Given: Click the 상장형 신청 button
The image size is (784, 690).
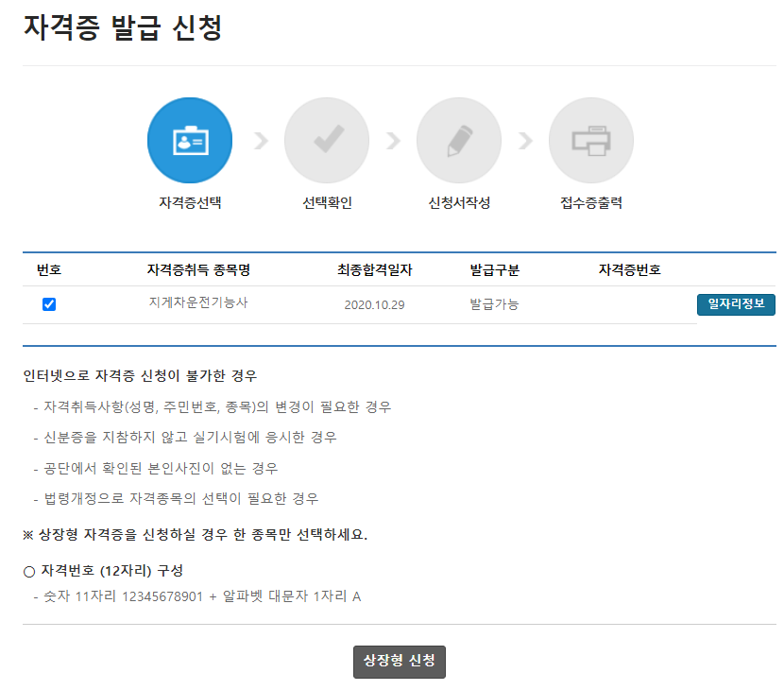Looking at the screenshot, I should point(399,662).
